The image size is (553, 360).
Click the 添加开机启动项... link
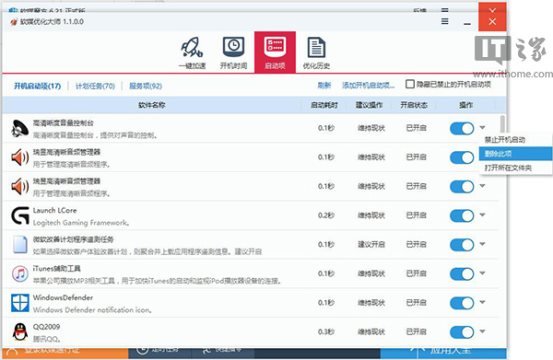[x=368, y=85]
